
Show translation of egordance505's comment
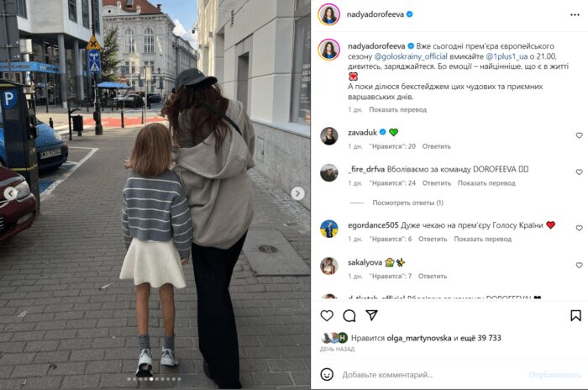click(483, 239)
